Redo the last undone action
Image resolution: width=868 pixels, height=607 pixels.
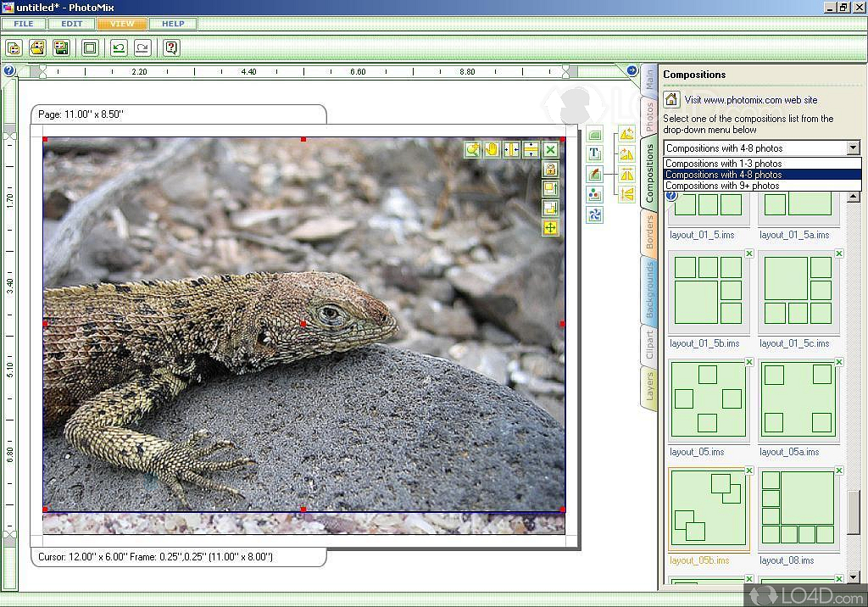pyautogui.click(x=141, y=48)
